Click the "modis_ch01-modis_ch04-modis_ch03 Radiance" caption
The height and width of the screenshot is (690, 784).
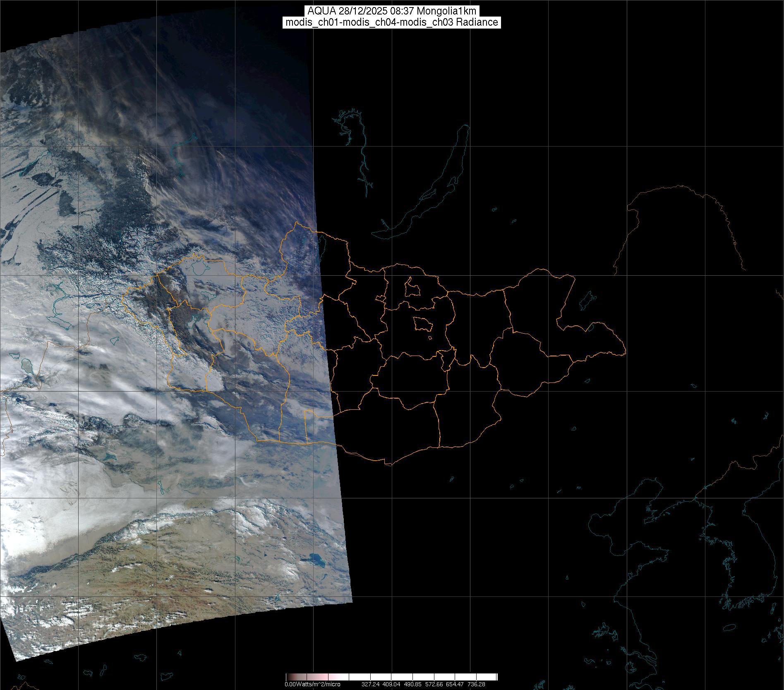point(392,22)
